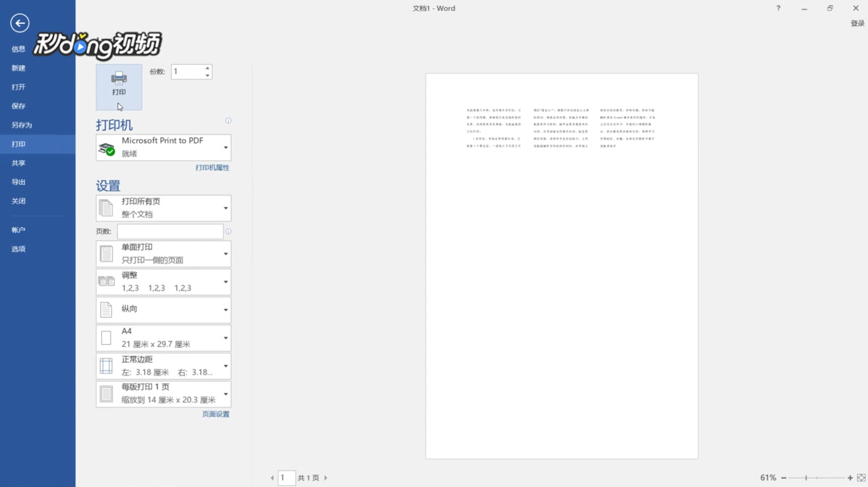Screen dimensions: 868x487
Task: Click the printer info icon beside 打印机 heading
Action: tap(228, 121)
